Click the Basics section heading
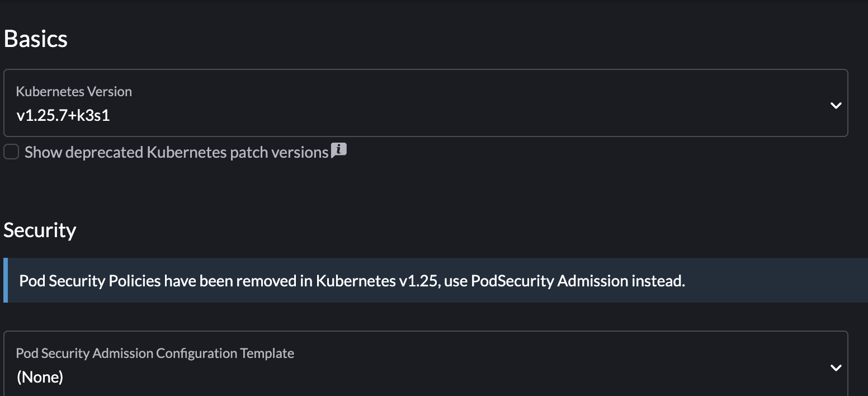The height and width of the screenshot is (396, 868). click(35, 39)
